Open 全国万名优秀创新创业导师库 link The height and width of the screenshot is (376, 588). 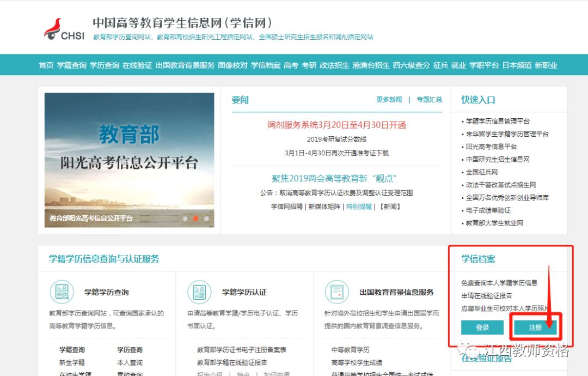pos(507,198)
